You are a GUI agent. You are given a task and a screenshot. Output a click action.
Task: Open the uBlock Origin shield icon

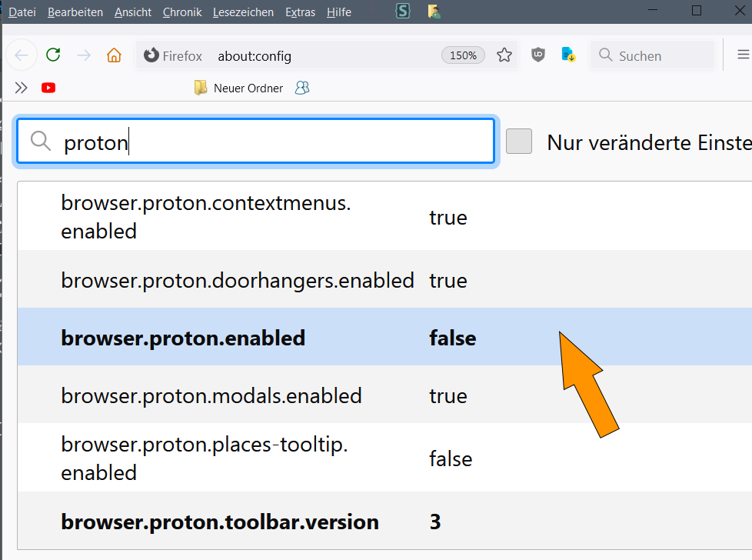(538, 55)
